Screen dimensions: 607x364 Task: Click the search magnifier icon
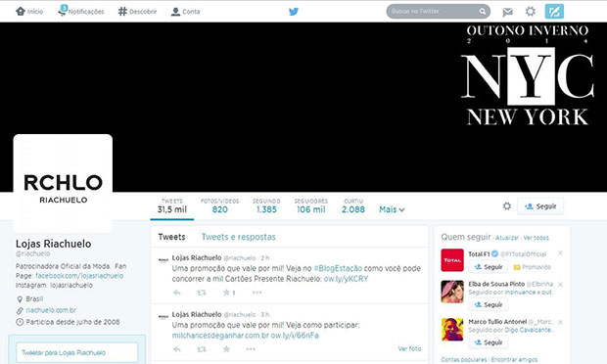pos(483,11)
